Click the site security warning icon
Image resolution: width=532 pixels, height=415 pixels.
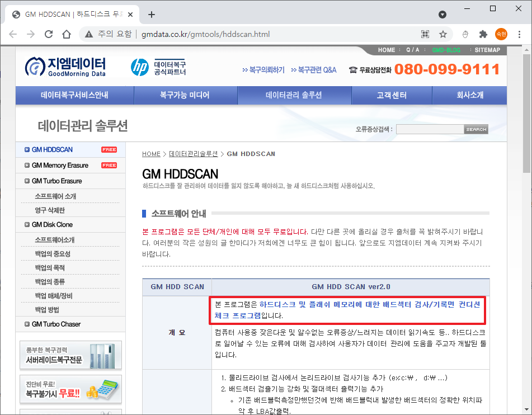point(89,34)
